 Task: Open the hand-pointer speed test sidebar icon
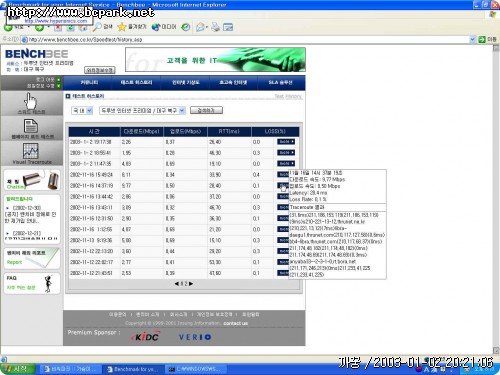click(31, 103)
